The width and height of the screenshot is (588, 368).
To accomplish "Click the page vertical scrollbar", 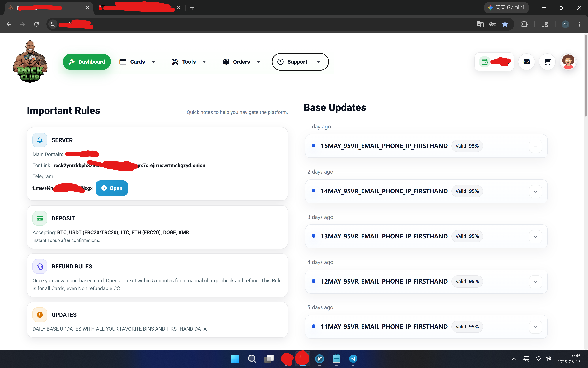I will tap(586, 75).
